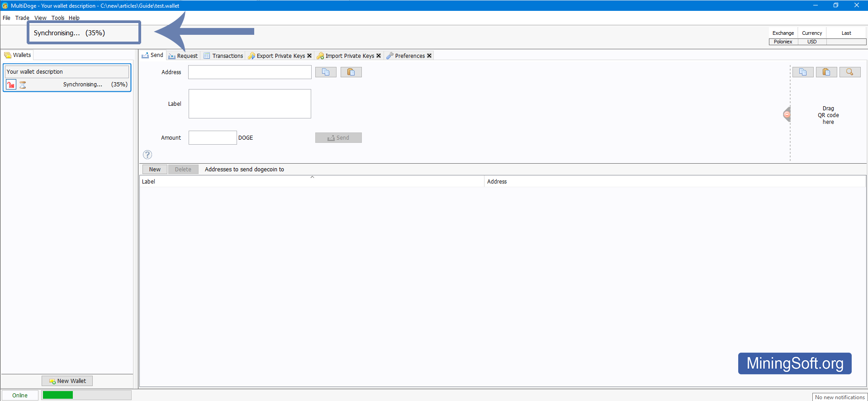Sort address table by Address column

click(x=675, y=181)
